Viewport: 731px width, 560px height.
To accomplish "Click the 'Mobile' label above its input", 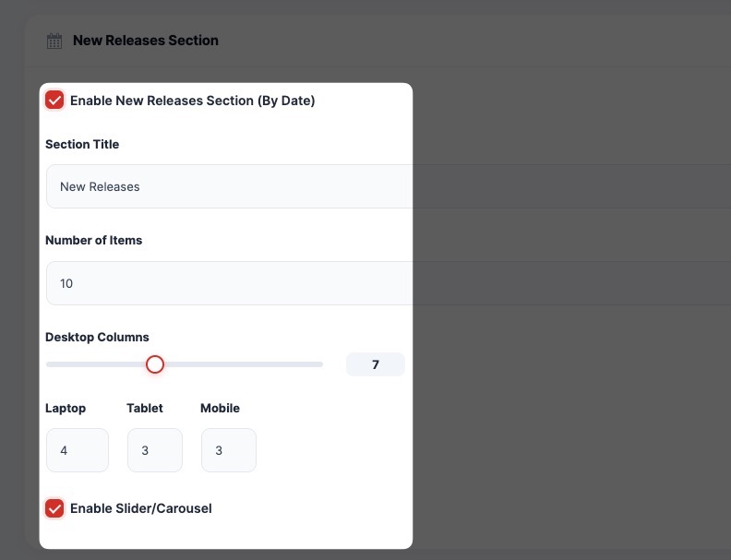I will [220, 408].
